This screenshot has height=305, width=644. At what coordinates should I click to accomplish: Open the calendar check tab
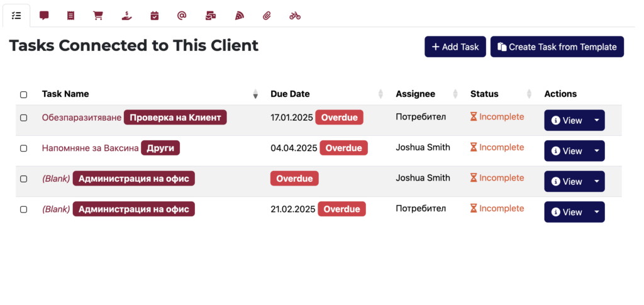(155, 16)
